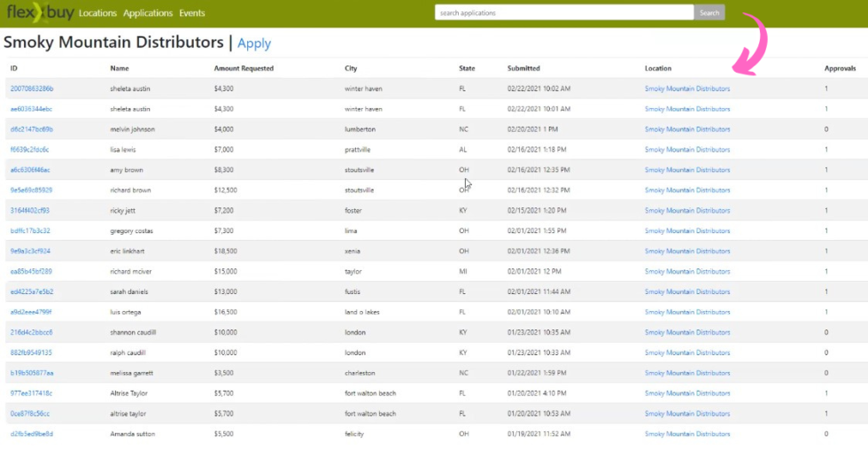Open the Applications menu

point(148,12)
